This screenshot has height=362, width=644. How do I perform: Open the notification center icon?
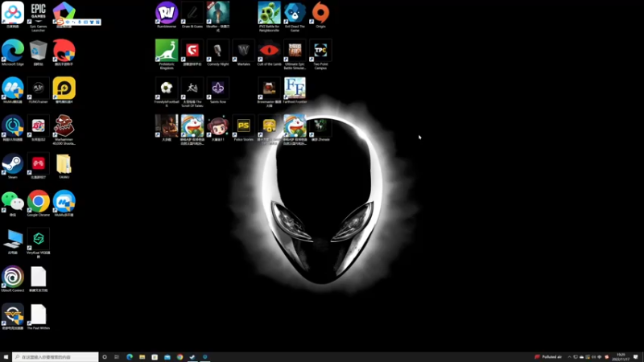click(x=636, y=357)
